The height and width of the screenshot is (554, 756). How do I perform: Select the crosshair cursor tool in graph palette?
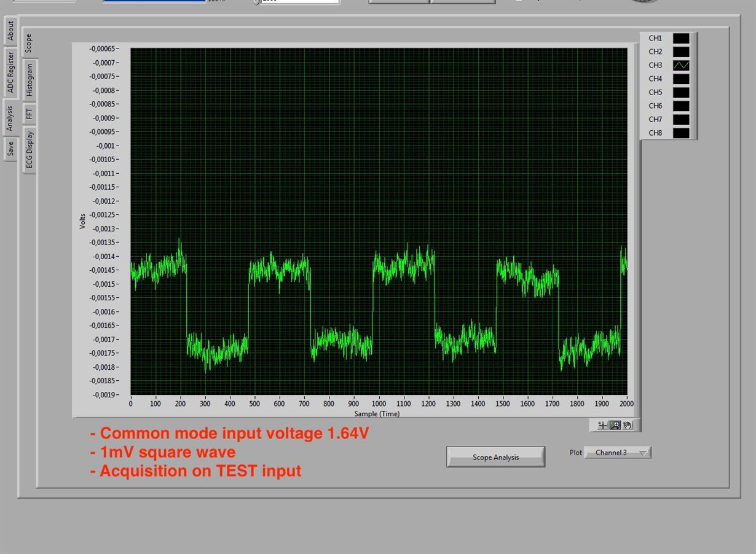pyautogui.click(x=602, y=425)
